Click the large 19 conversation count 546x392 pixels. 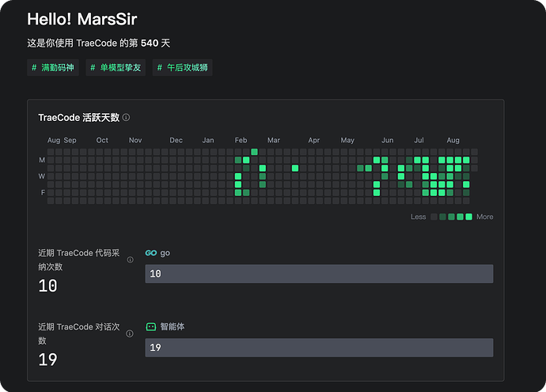click(47, 360)
